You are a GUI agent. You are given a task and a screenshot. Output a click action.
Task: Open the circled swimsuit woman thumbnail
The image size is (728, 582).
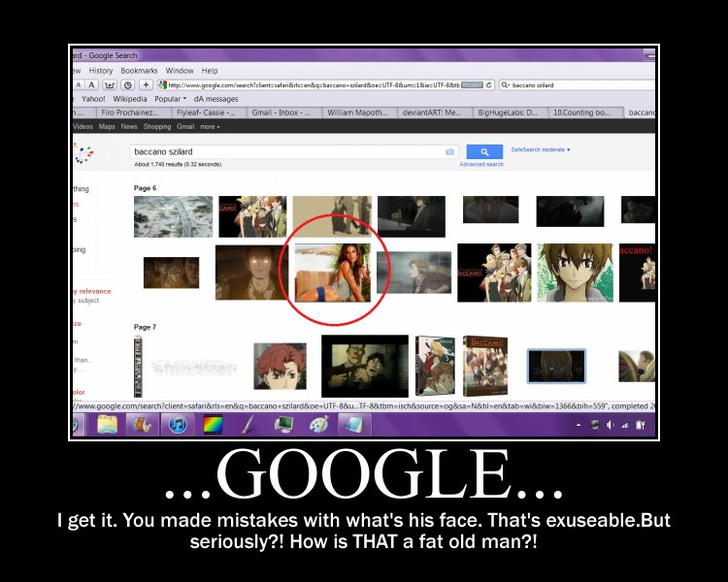pyautogui.click(x=333, y=273)
